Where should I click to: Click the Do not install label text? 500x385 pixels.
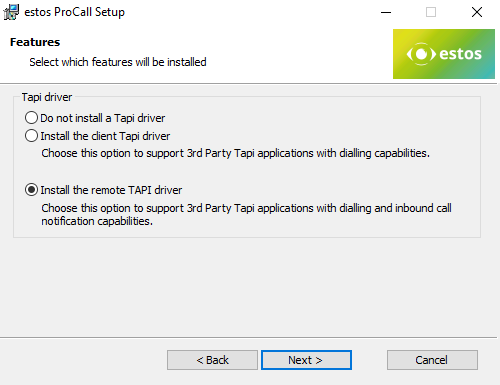click(x=103, y=118)
